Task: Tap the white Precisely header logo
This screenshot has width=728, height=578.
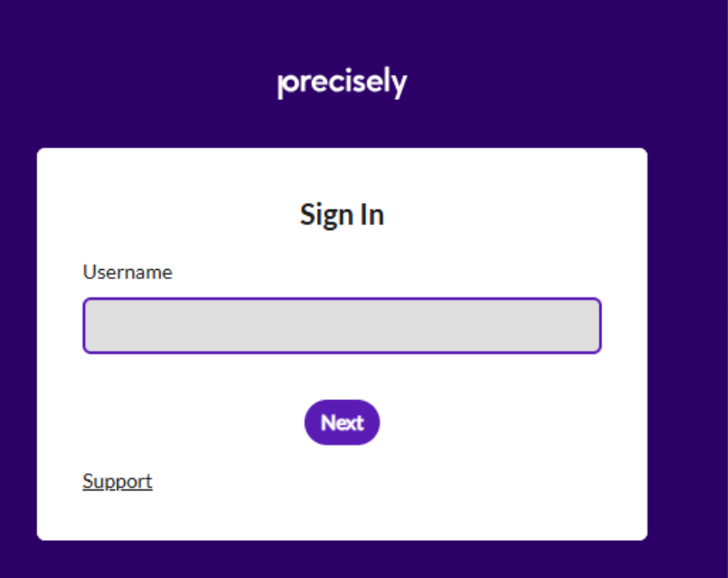Action: [x=342, y=83]
